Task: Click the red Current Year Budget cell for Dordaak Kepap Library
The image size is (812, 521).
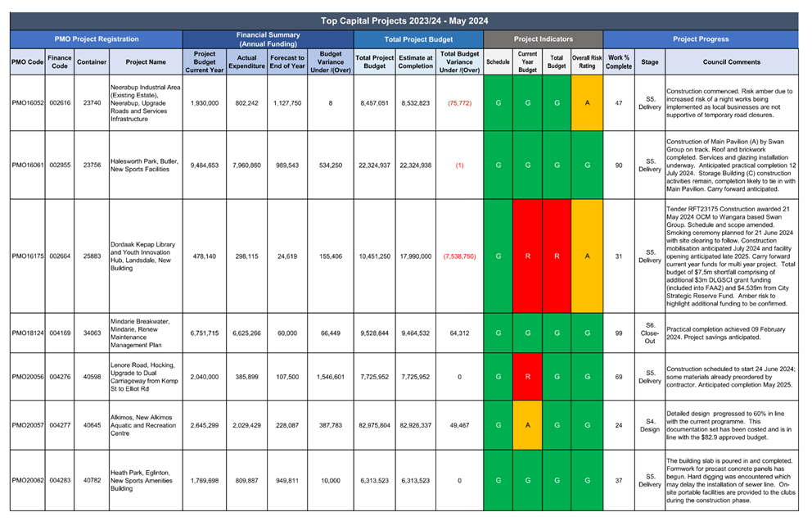Action: [x=527, y=256]
